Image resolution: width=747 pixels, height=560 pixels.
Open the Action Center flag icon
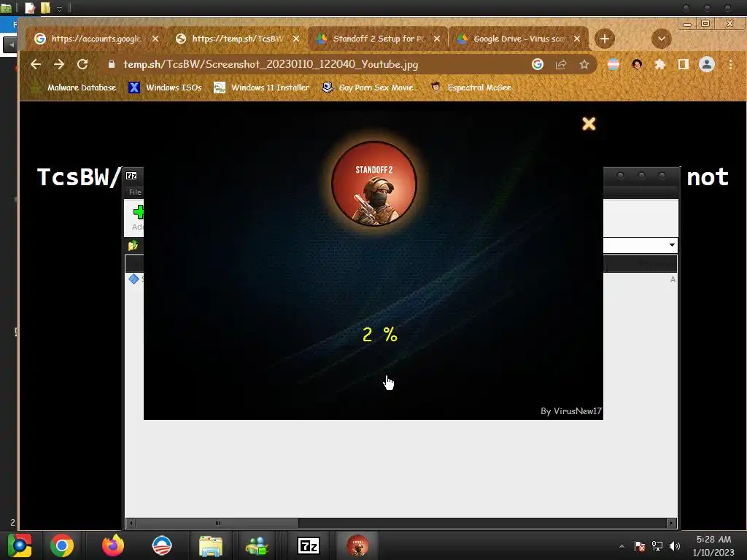coord(640,546)
